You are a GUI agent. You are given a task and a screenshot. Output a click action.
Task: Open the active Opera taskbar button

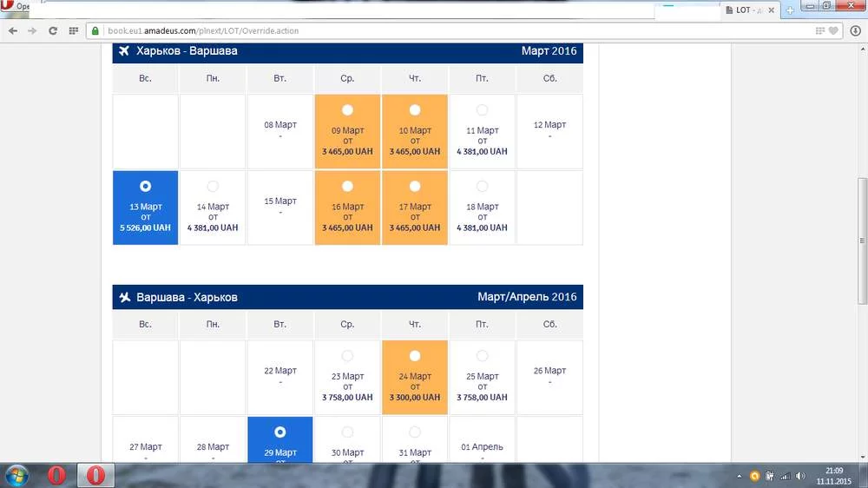[x=95, y=475]
